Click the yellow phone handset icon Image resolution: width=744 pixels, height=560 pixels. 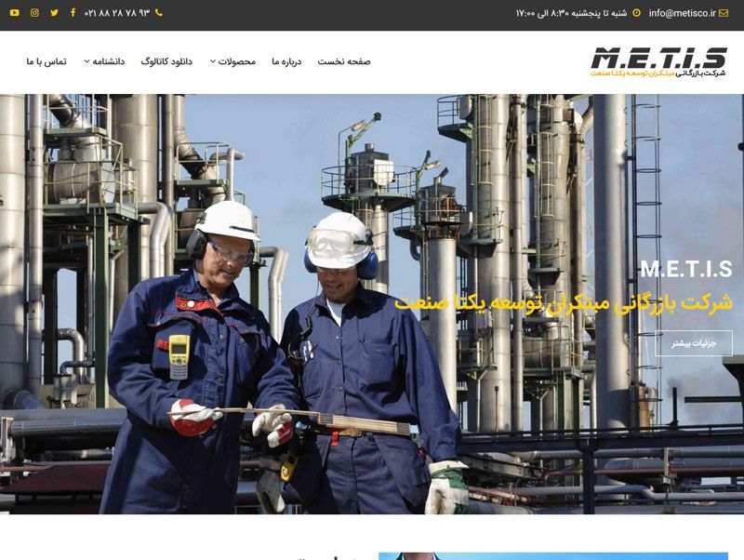[x=158, y=13]
